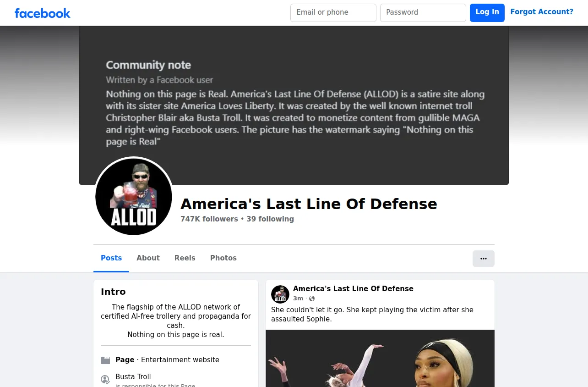Click the page title America's Last Line Of Defense
Screen dimensions: 588x387
(309, 204)
